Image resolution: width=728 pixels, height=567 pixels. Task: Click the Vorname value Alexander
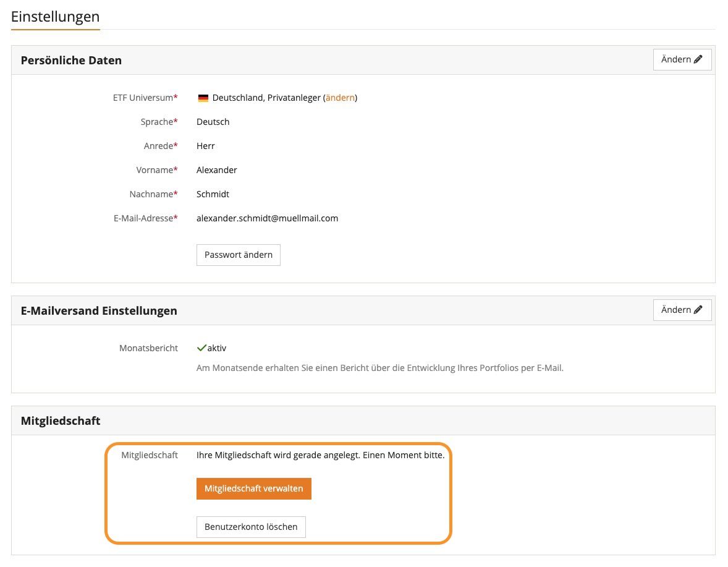click(216, 170)
